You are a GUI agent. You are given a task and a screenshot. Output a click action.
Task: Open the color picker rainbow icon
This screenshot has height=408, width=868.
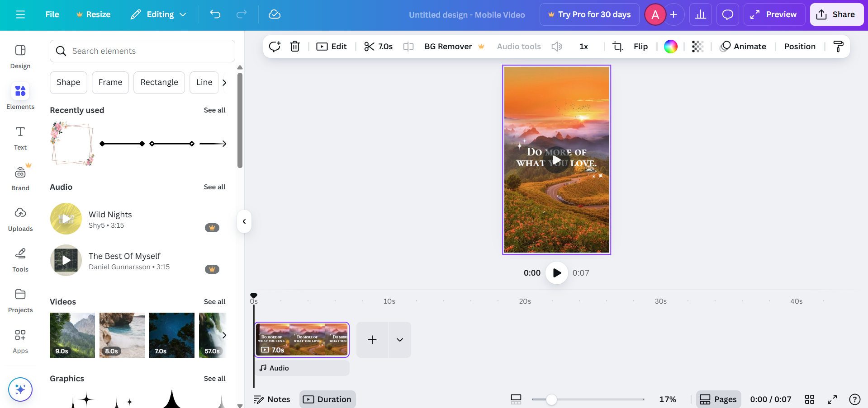670,46
